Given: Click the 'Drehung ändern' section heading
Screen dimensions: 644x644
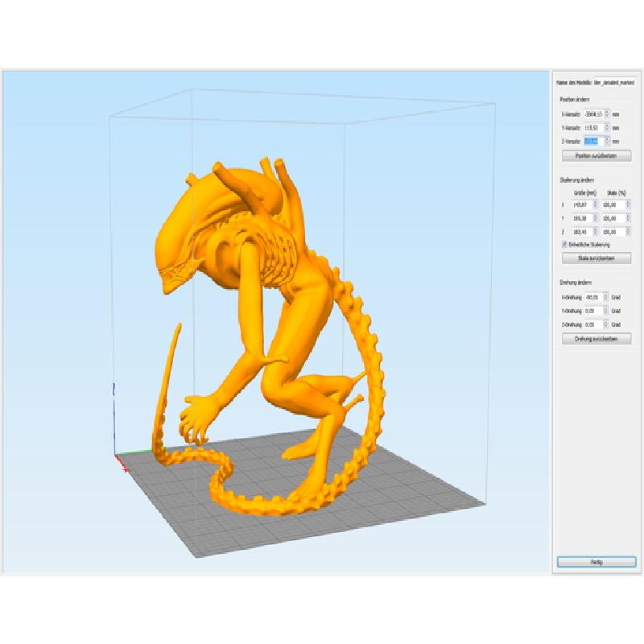Looking at the screenshot, I should (x=576, y=283).
